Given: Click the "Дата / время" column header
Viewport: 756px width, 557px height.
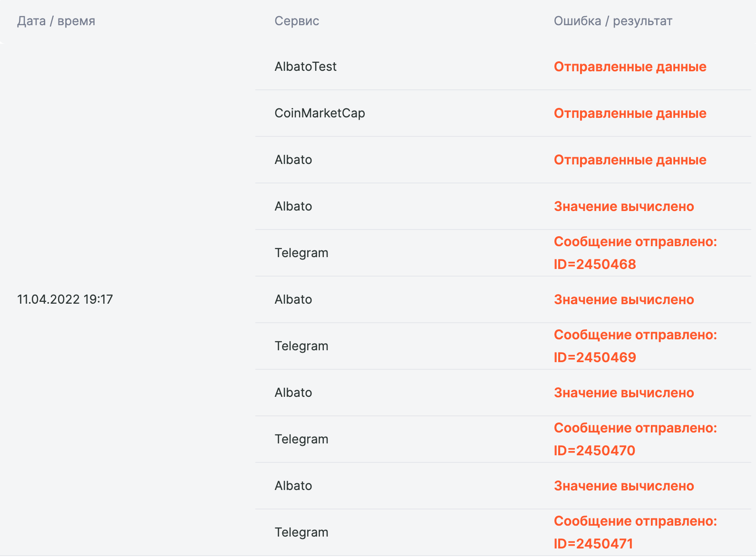Looking at the screenshot, I should 56,21.
